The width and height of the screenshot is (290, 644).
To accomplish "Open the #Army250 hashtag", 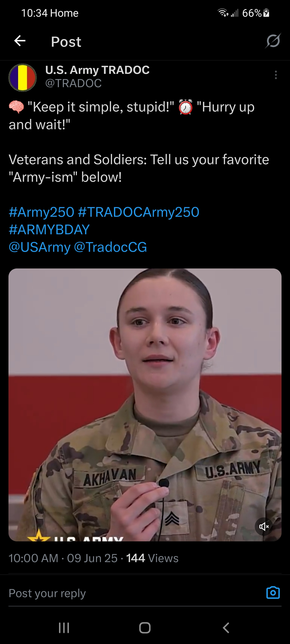I will [41, 212].
